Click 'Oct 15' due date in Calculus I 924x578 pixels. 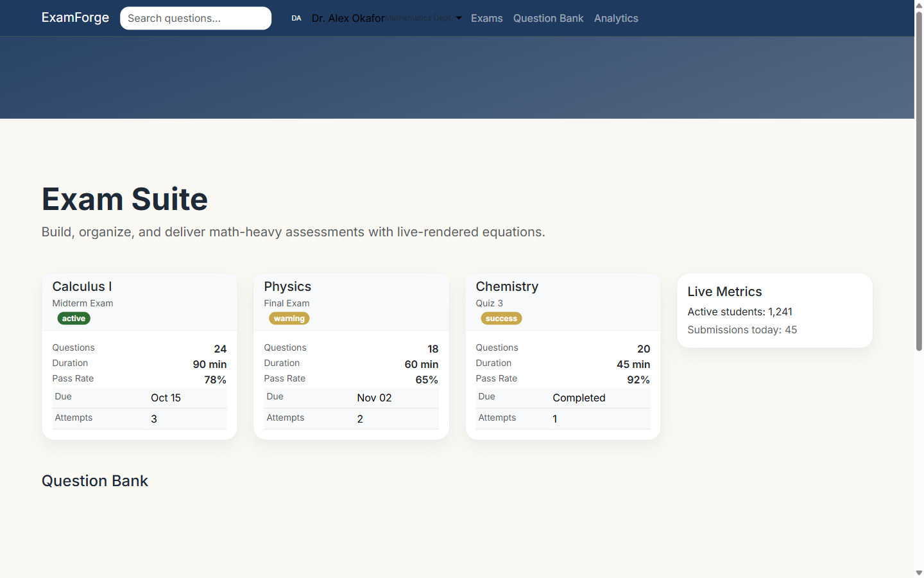166,398
